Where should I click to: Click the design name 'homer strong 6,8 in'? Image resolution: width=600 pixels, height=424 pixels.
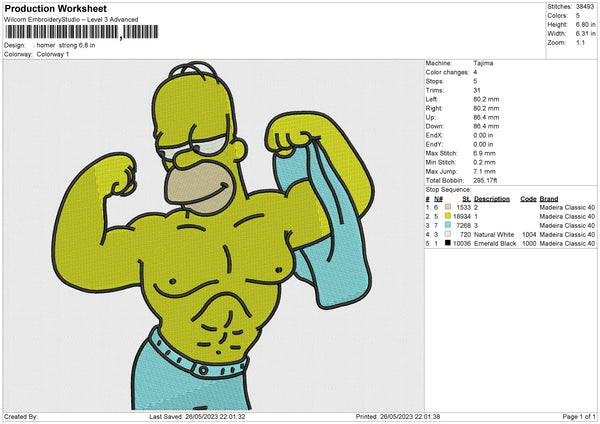coord(66,45)
